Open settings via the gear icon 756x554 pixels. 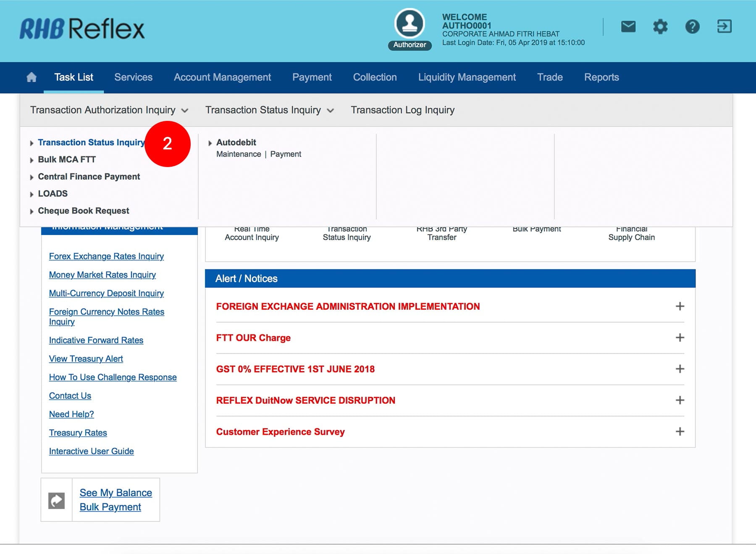[660, 27]
